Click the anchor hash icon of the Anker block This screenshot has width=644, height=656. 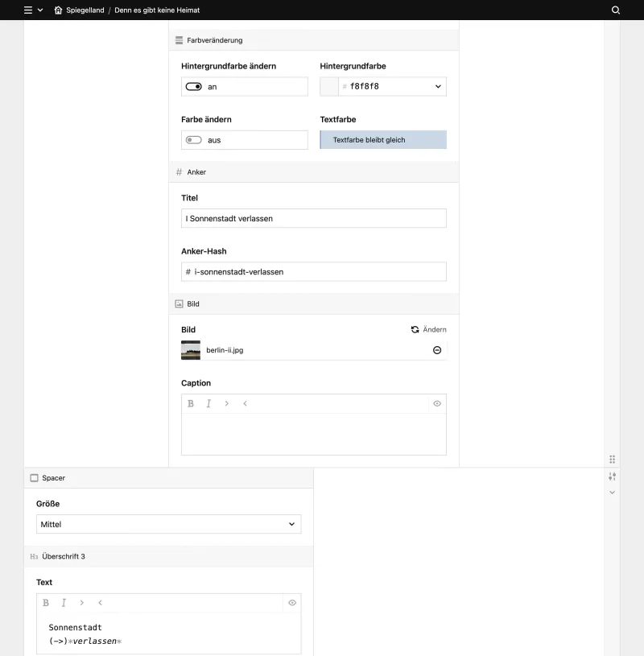click(177, 171)
